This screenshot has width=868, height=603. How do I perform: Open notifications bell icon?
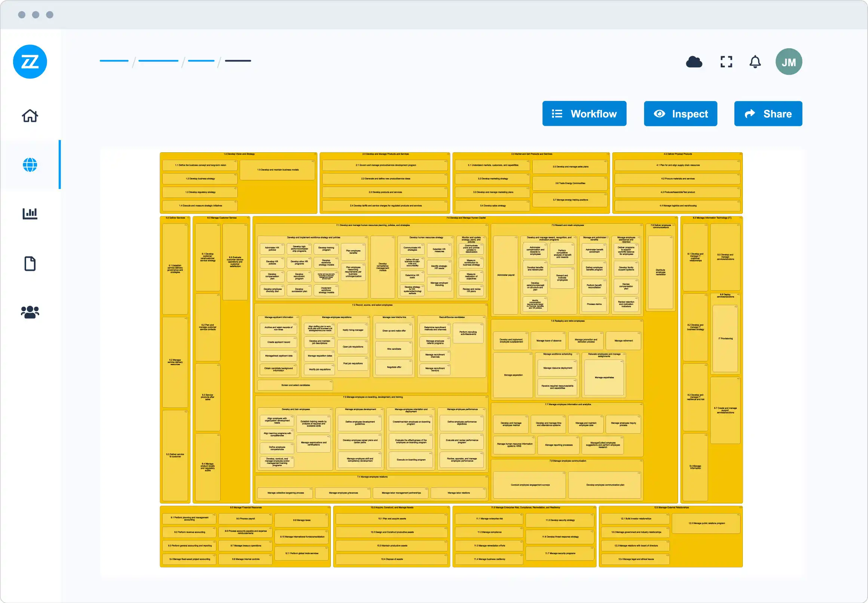755,62
